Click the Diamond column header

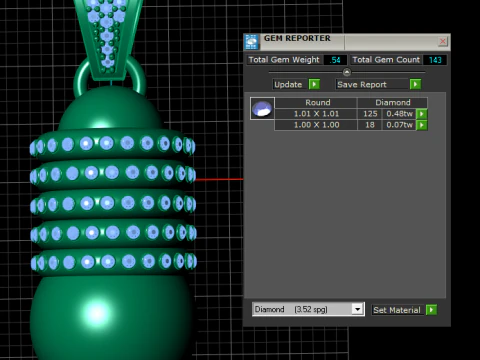[x=393, y=102]
